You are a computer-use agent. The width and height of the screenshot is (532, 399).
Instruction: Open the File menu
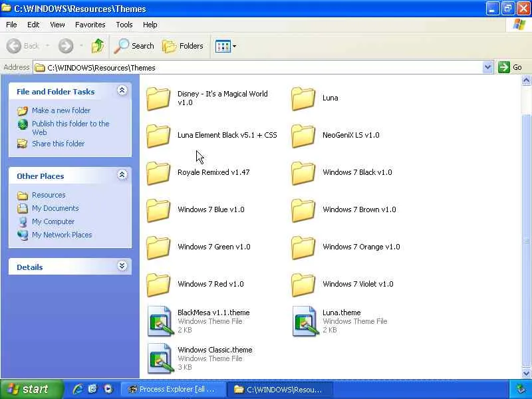[x=11, y=25]
